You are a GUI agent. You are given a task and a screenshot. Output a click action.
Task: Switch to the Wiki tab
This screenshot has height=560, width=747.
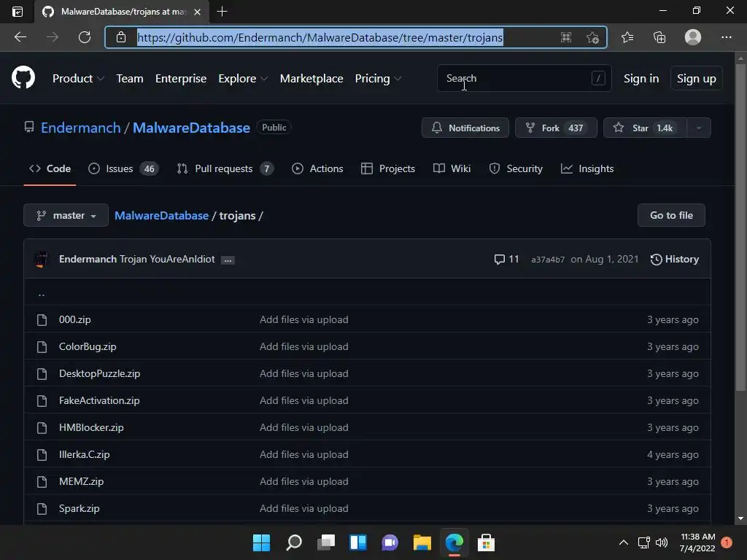click(x=452, y=168)
